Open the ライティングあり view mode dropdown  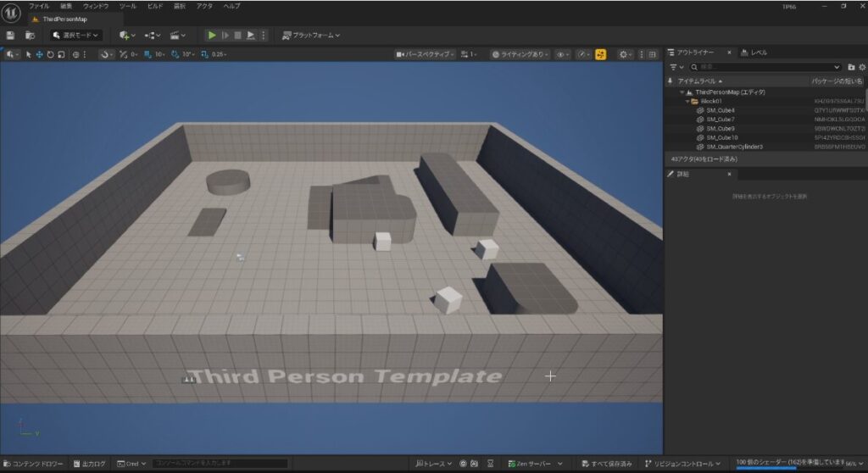tap(520, 54)
